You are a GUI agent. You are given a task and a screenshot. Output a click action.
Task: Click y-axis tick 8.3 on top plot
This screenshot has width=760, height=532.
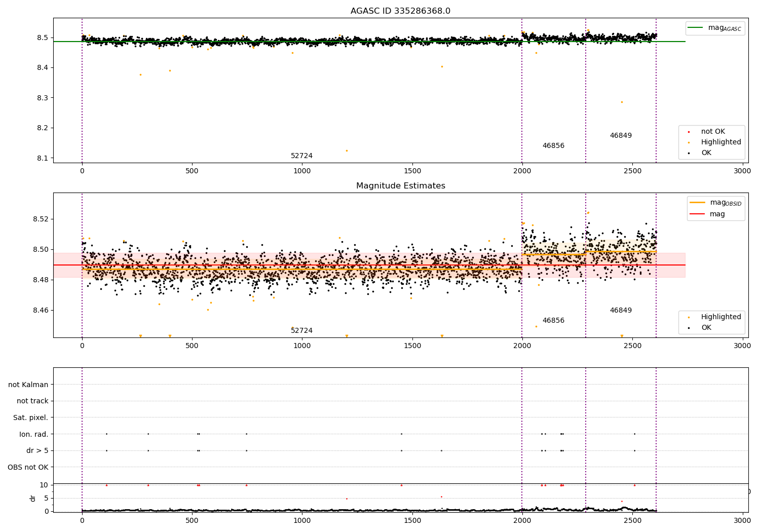pos(43,98)
